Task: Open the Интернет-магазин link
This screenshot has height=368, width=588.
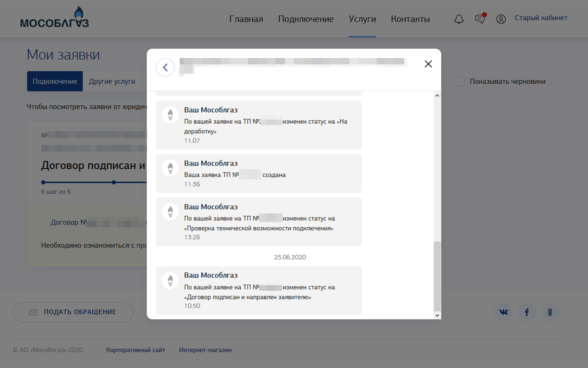Action: coord(205,350)
